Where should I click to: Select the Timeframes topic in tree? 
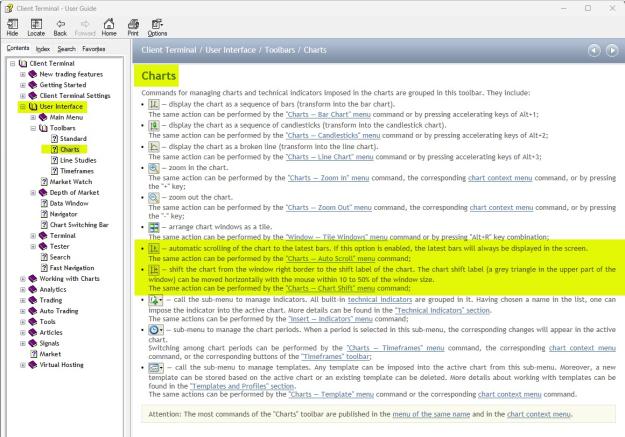(x=77, y=171)
